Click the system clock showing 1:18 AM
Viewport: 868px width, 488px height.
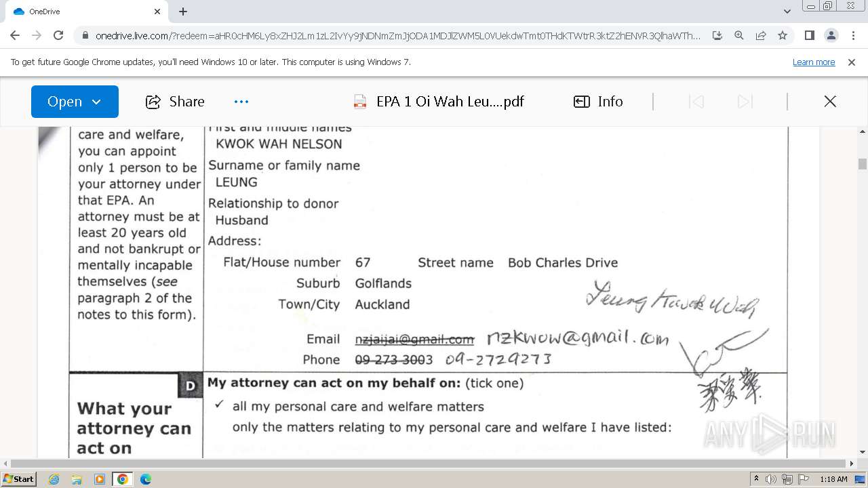(833, 479)
